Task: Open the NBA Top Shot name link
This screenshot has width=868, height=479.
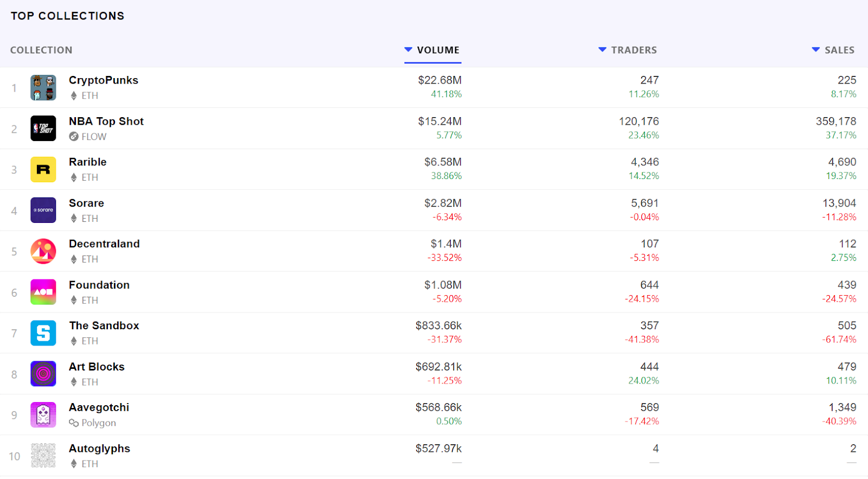Action: pyautogui.click(x=106, y=122)
